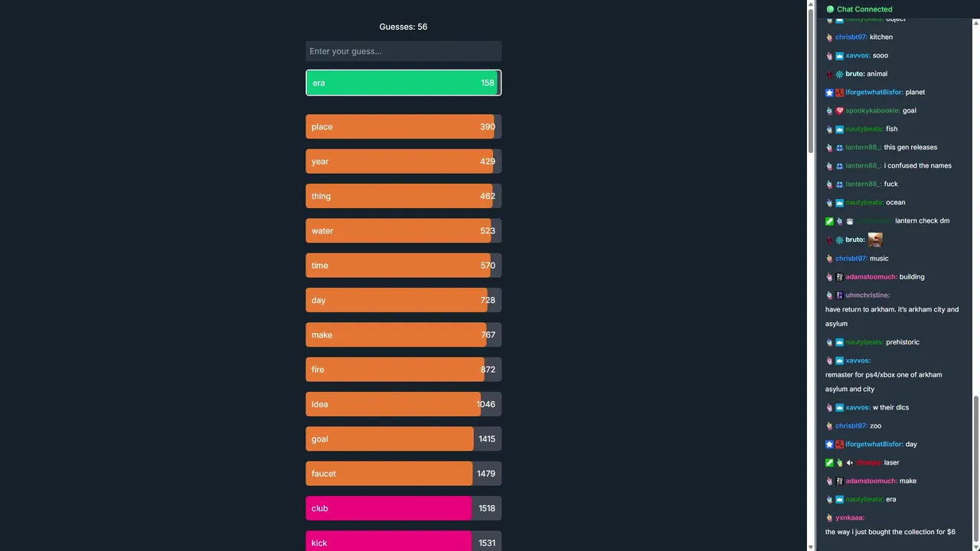The width and height of the screenshot is (980, 551).
Task: Click the crown badge beside xavvos's 'sooo' message
Action: (x=839, y=56)
